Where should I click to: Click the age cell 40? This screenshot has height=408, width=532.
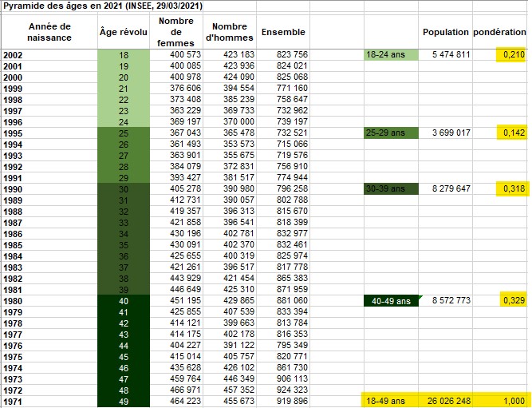[x=124, y=301]
